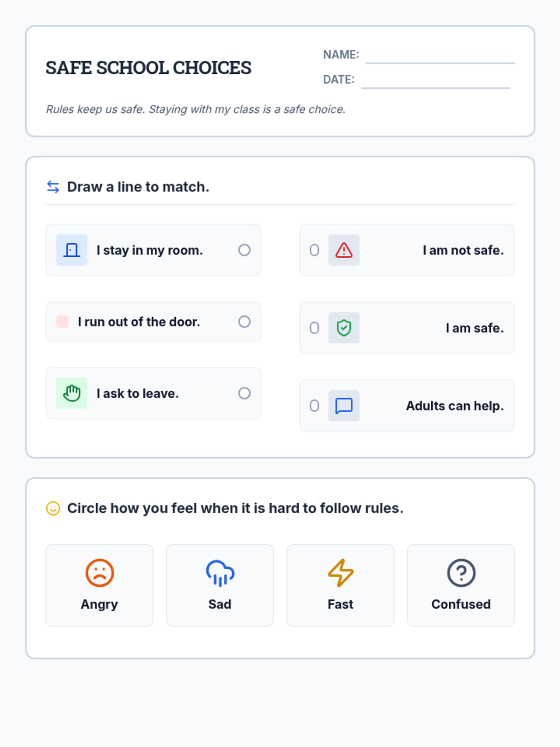Click the red warning triangle icon

tap(344, 250)
